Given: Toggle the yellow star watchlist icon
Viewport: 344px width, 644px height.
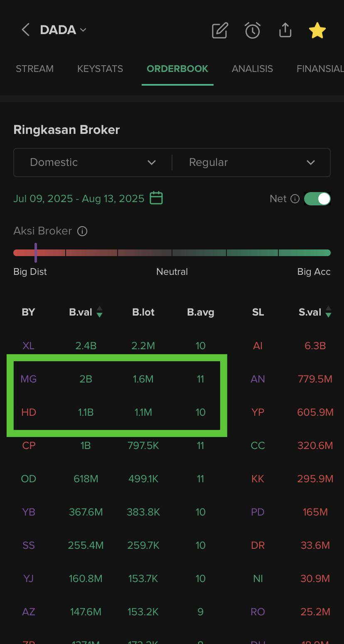Looking at the screenshot, I should point(317,30).
